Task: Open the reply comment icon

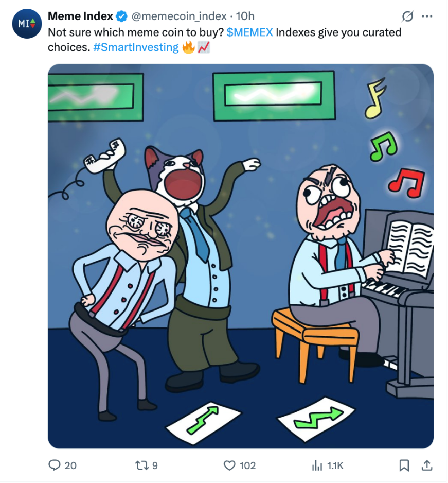Action: click(55, 465)
